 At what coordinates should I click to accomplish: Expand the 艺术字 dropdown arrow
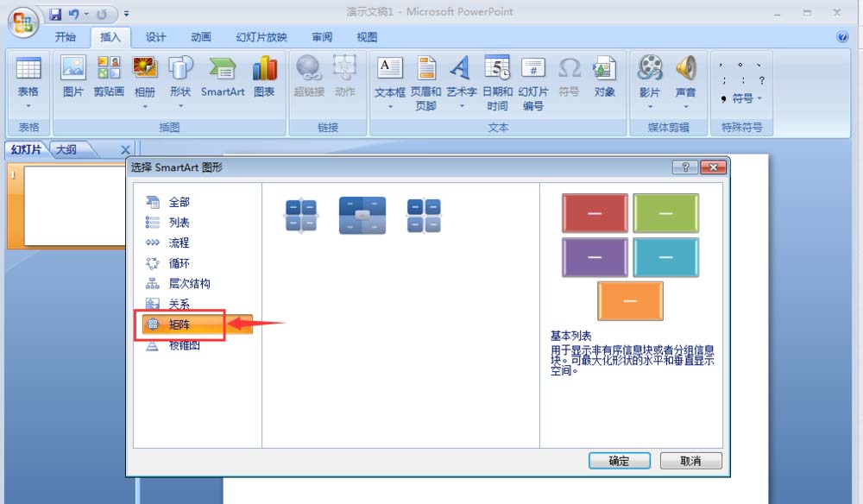click(x=462, y=106)
